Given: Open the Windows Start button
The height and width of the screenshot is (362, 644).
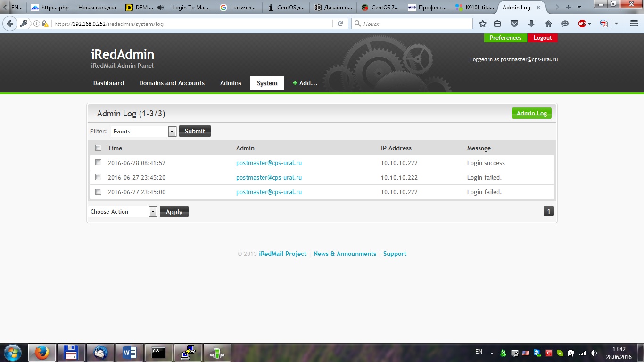Looking at the screenshot, I should 13,353.
